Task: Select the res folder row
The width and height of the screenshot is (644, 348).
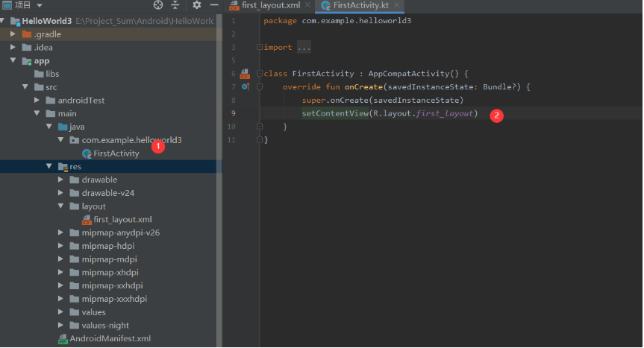Action: click(x=108, y=166)
